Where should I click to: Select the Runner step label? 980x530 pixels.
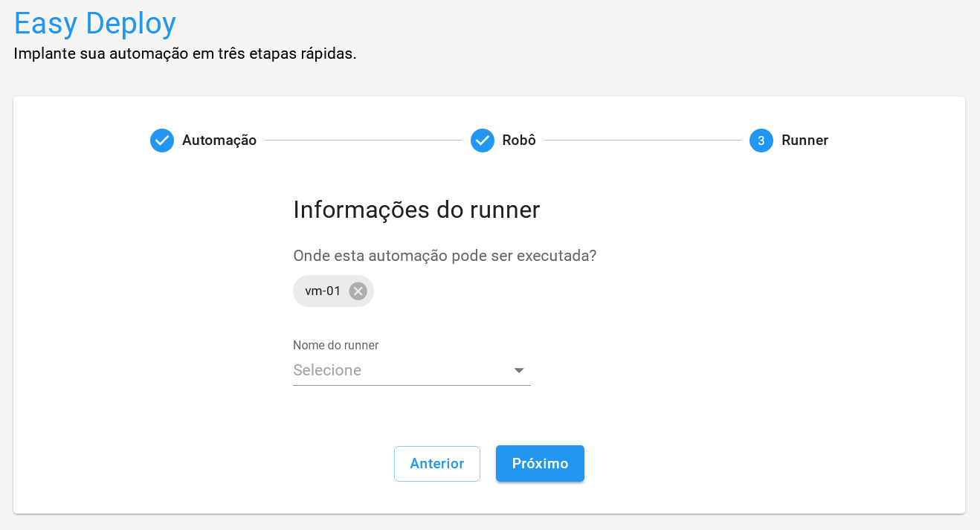805,140
